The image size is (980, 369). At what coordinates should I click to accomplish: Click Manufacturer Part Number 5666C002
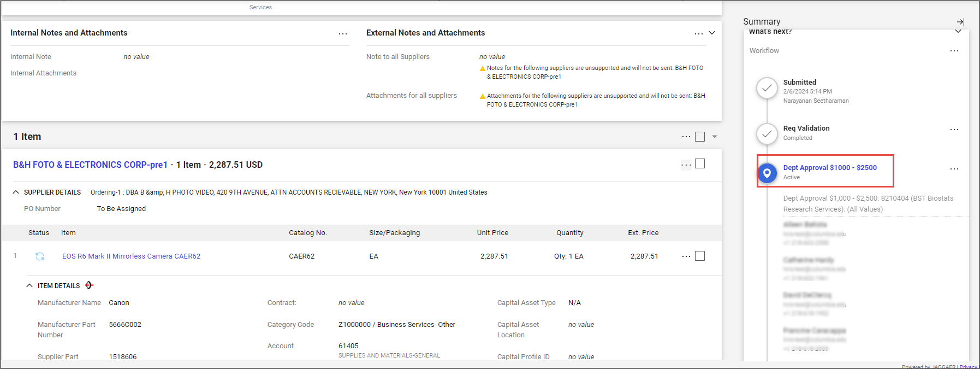click(125, 324)
